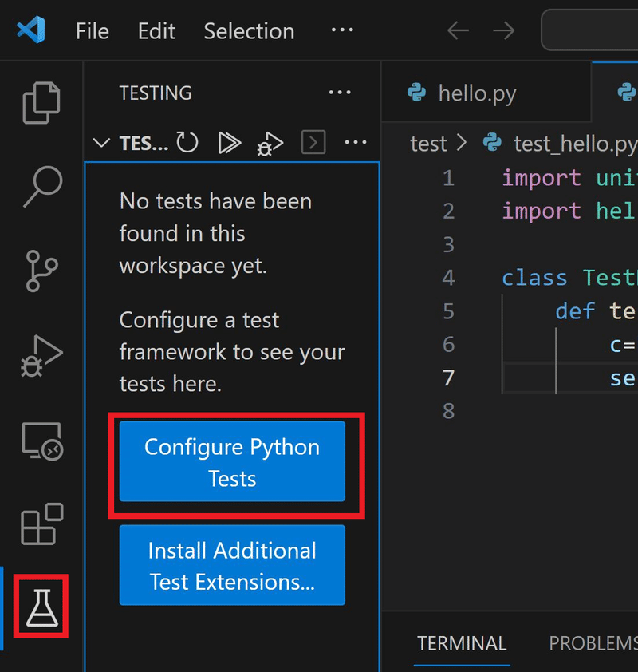Run all tests using the double-play icon

[x=229, y=142]
